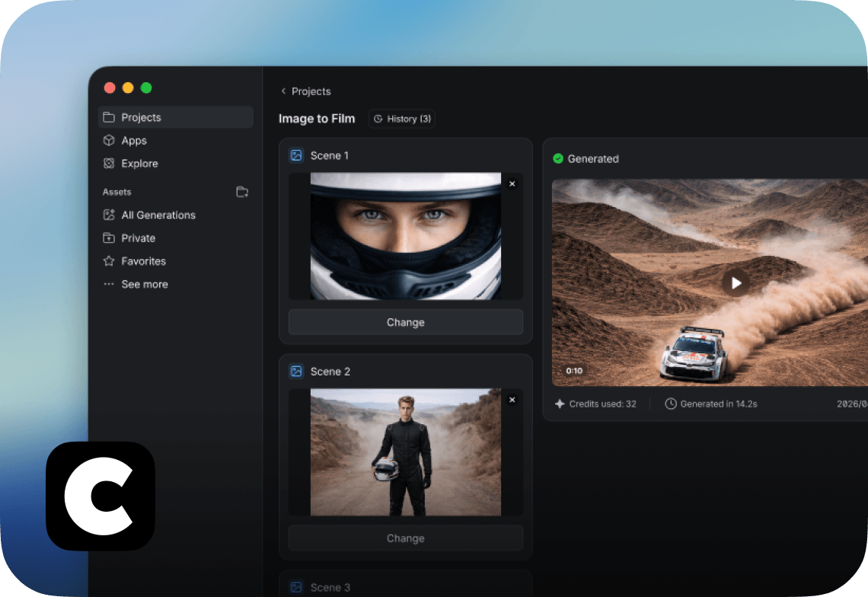
Task: Click the new folder icon beside Assets
Action: (x=242, y=192)
